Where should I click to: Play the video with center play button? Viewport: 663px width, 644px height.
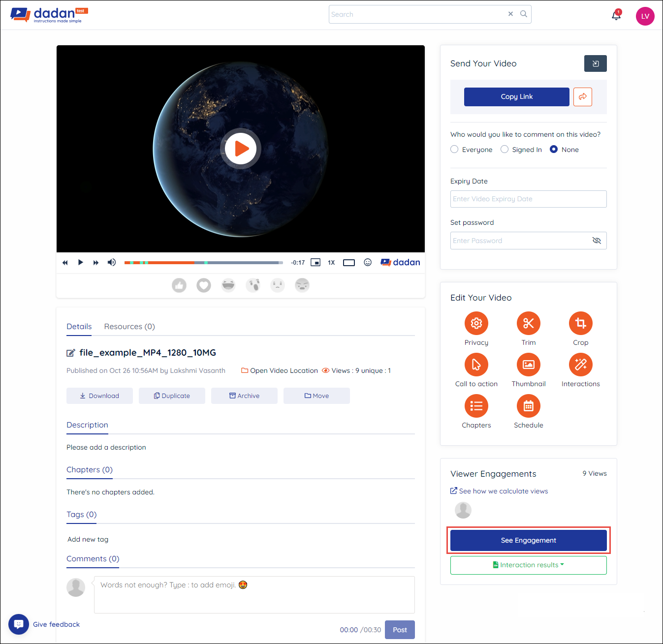[241, 149]
